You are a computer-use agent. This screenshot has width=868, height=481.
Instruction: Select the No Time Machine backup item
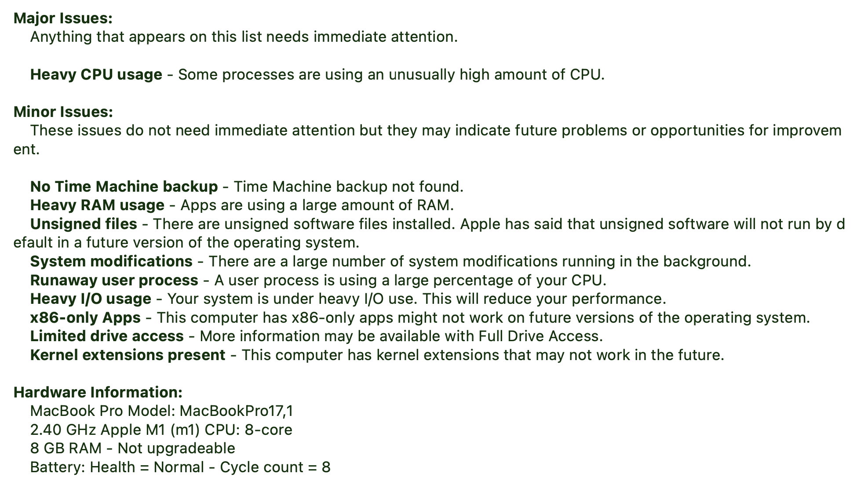(x=124, y=187)
